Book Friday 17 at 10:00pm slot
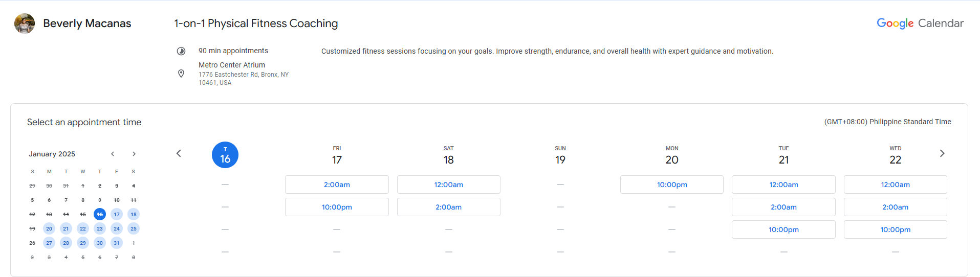Viewport: 980px width, 277px height. [x=337, y=207]
